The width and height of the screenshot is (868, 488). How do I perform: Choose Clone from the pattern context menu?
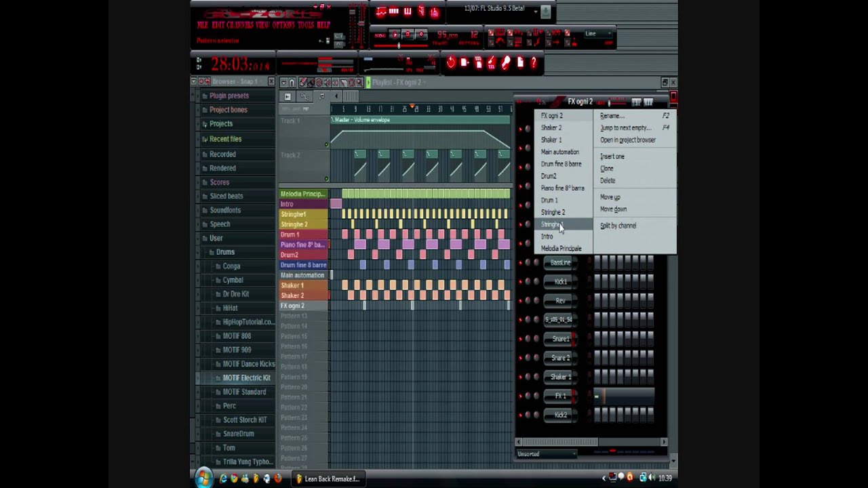[x=607, y=169]
